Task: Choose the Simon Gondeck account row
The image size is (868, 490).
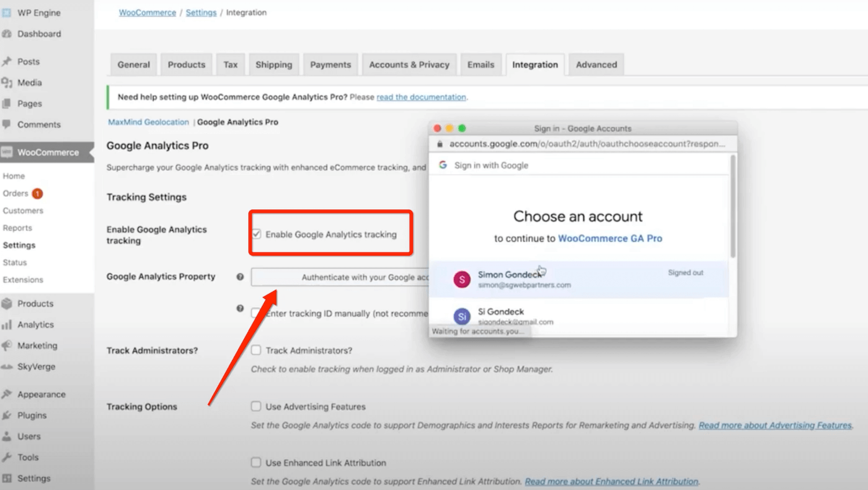Action: pos(578,279)
